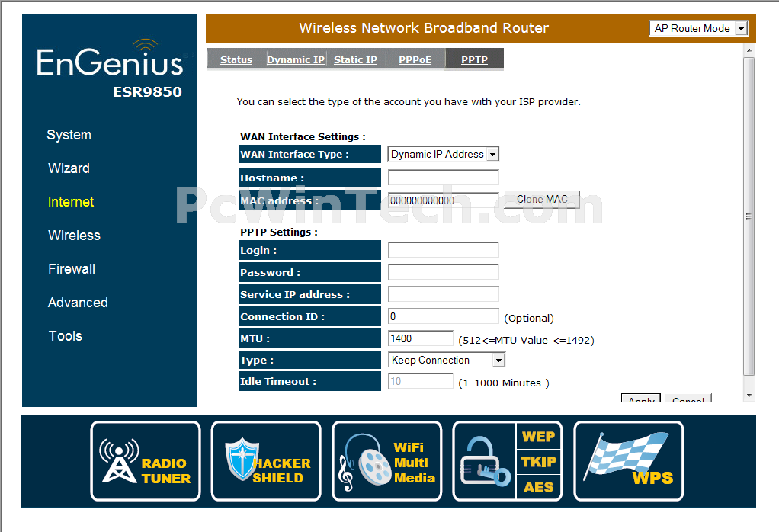Focus the MTU value field
The height and width of the screenshot is (532, 779).
tap(420, 338)
